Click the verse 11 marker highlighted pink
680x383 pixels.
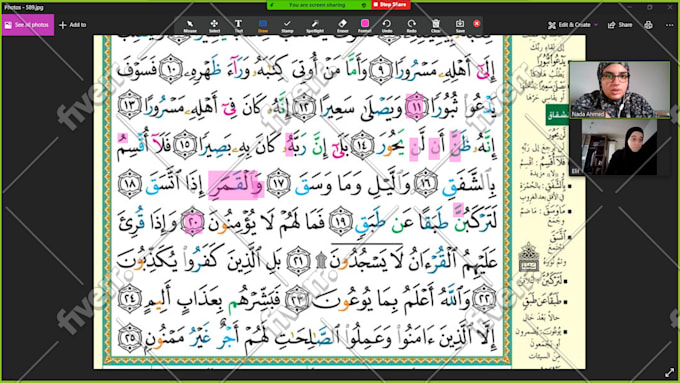415,106
